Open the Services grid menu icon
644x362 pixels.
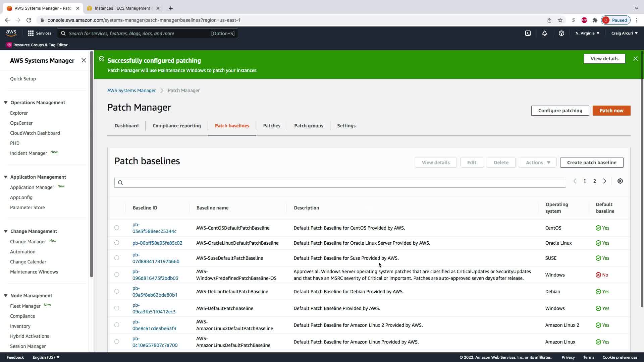(x=31, y=33)
